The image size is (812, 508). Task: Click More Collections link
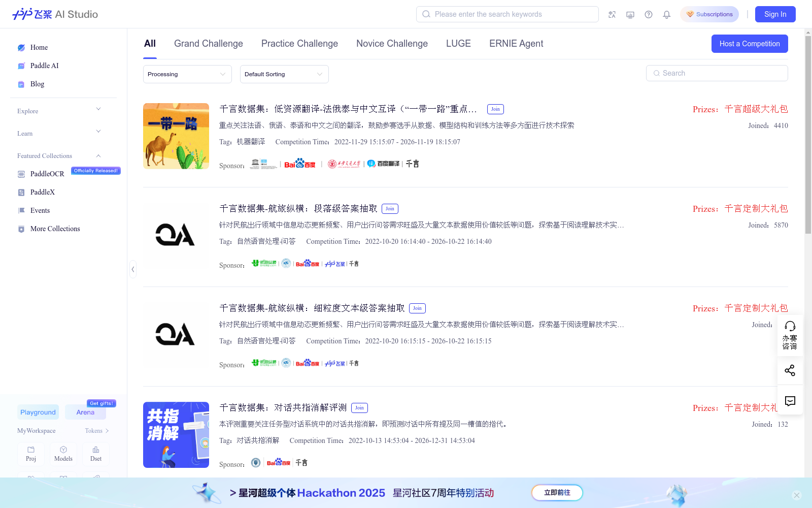click(55, 229)
